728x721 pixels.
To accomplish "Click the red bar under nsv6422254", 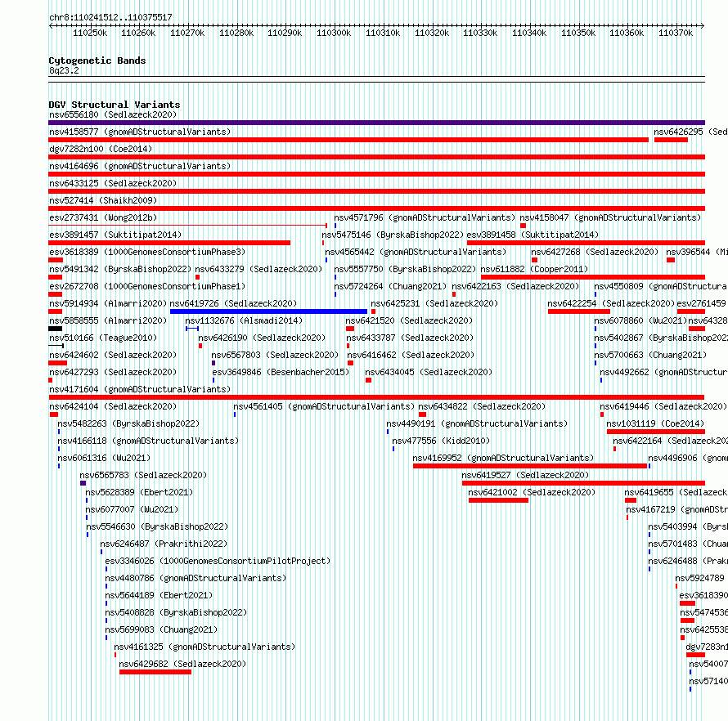I will tap(579, 311).
